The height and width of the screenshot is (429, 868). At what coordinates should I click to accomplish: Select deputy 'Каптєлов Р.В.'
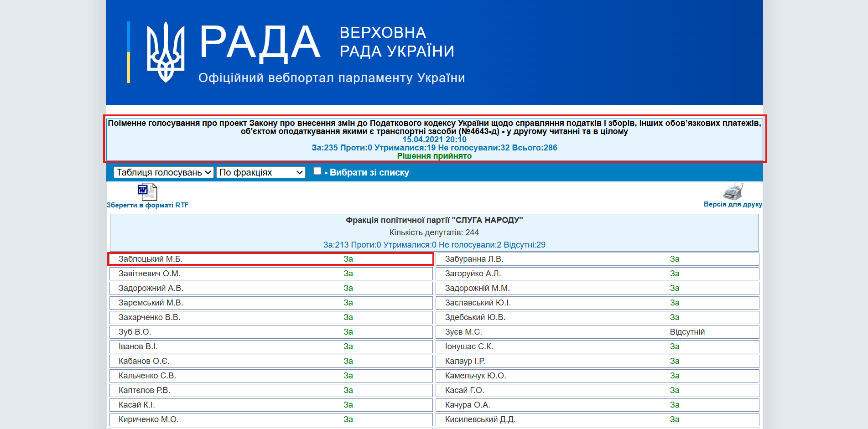(x=145, y=390)
